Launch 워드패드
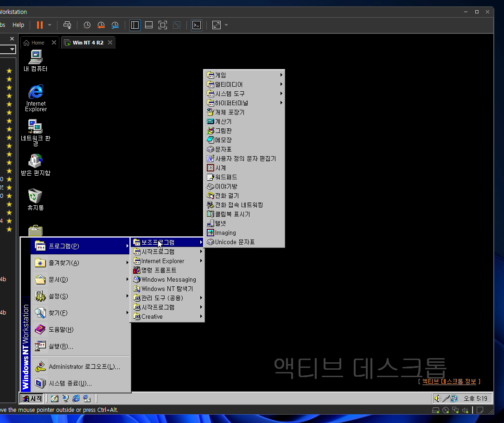This screenshot has width=504, height=423. click(244, 177)
